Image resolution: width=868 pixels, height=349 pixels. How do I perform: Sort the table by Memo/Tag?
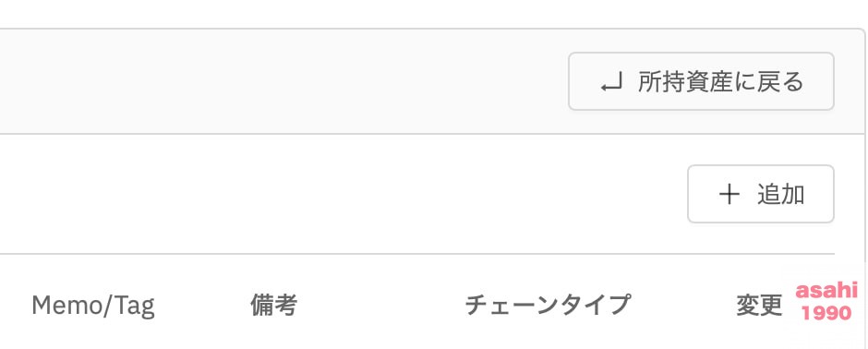pyautogui.click(x=93, y=306)
